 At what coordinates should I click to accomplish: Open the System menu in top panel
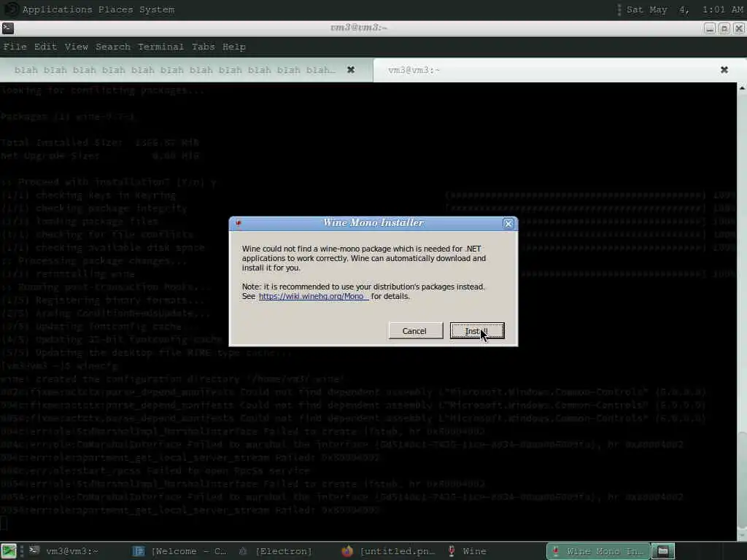157,9
